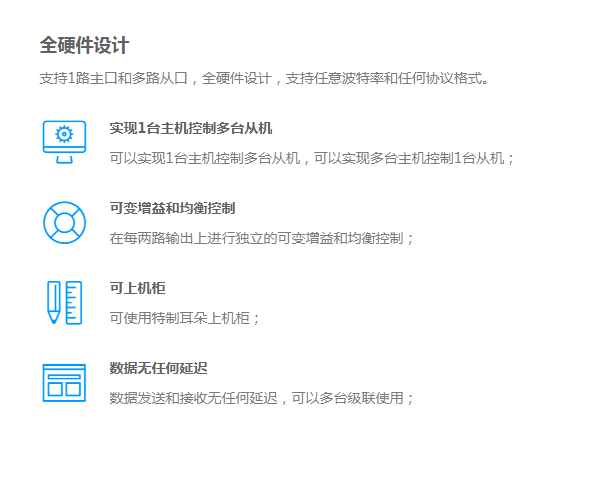The width and height of the screenshot is (613, 488).
Task: Open the 可变增益和均衡控制 title
Action: click(x=172, y=208)
